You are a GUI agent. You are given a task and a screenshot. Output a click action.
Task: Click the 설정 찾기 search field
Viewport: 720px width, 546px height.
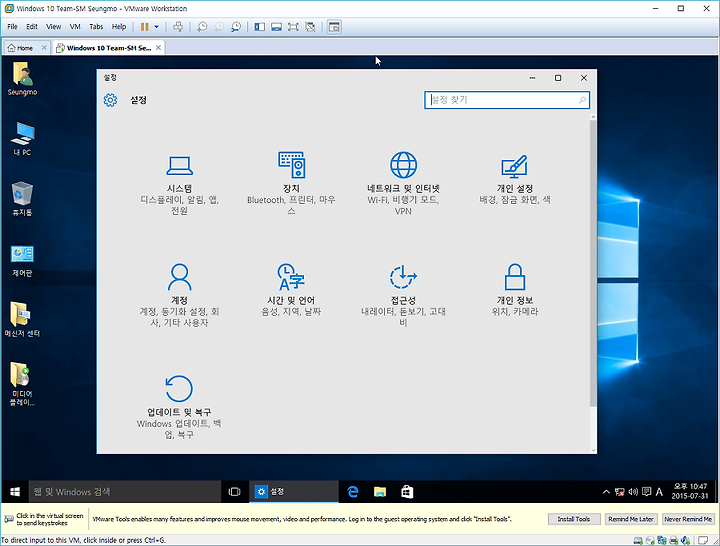point(507,100)
